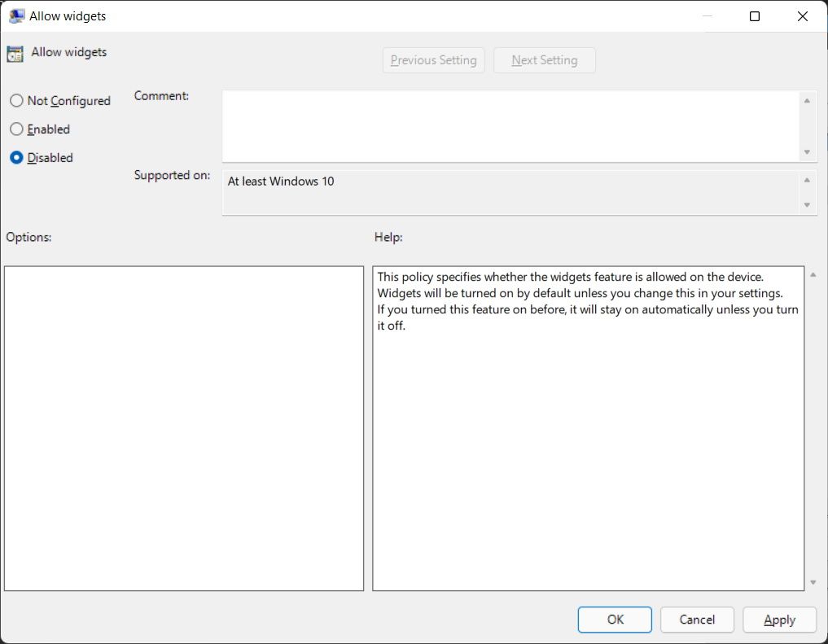Click inside the empty Options panel
The width and height of the screenshot is (828, 644).
tap(183, 427)
